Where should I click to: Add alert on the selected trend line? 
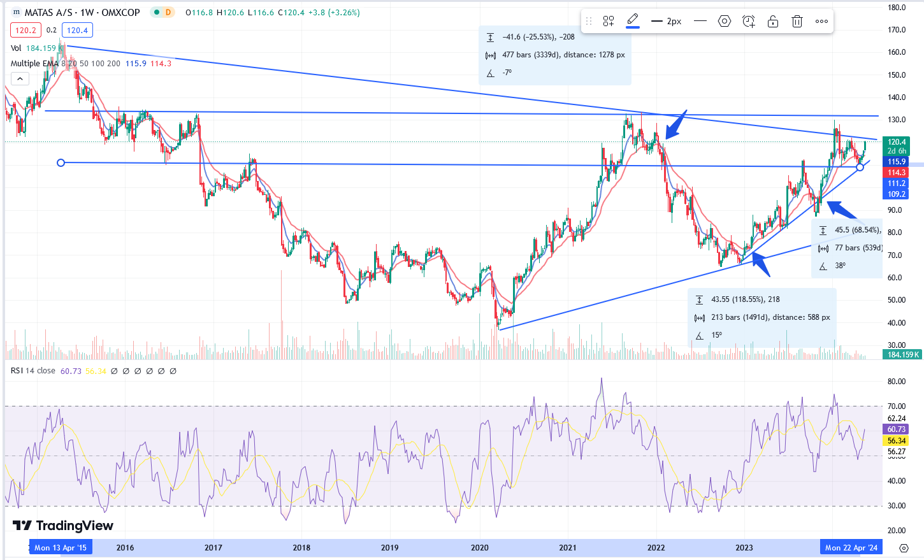click(x=749, y=21)
